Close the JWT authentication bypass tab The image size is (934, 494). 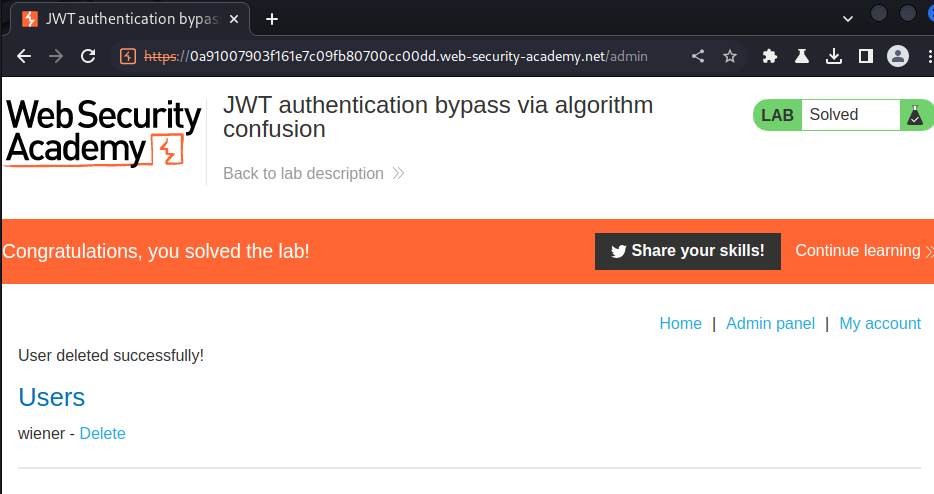coord(234,19)
